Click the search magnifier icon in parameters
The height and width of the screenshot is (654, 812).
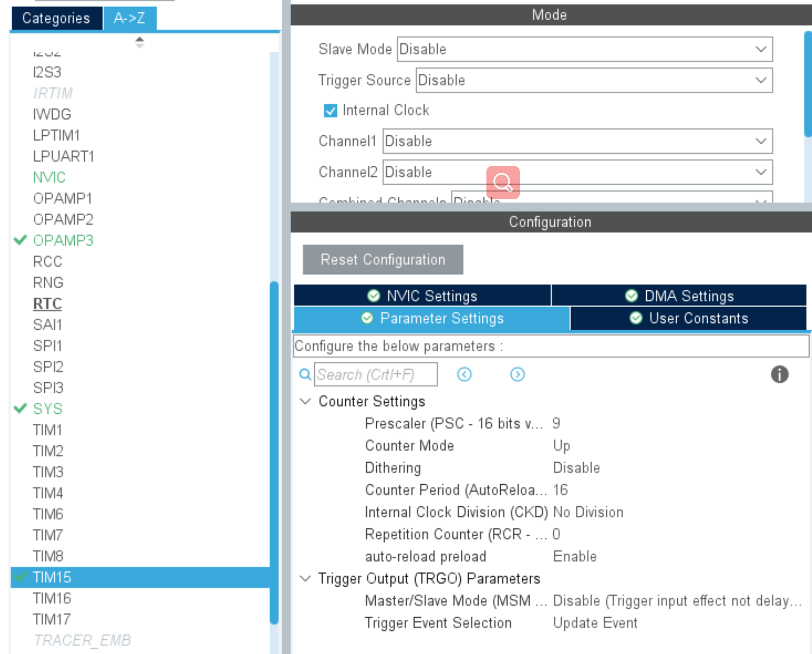(x=305, y=374)
